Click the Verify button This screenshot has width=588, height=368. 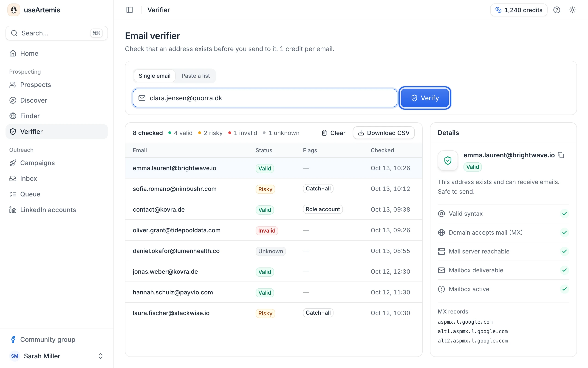tap(425, 98)
